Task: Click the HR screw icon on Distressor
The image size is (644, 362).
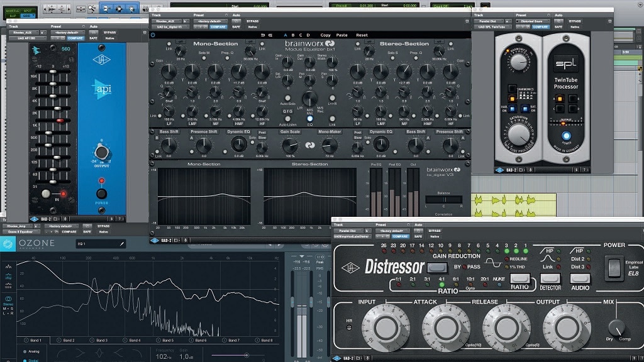Action: [x=349, y=327]
